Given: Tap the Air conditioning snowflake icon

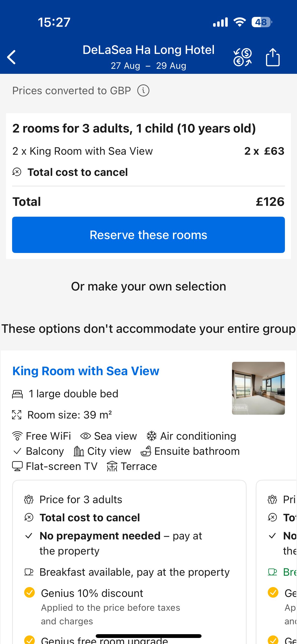Looking at the screenshot, I should [152, 436].
